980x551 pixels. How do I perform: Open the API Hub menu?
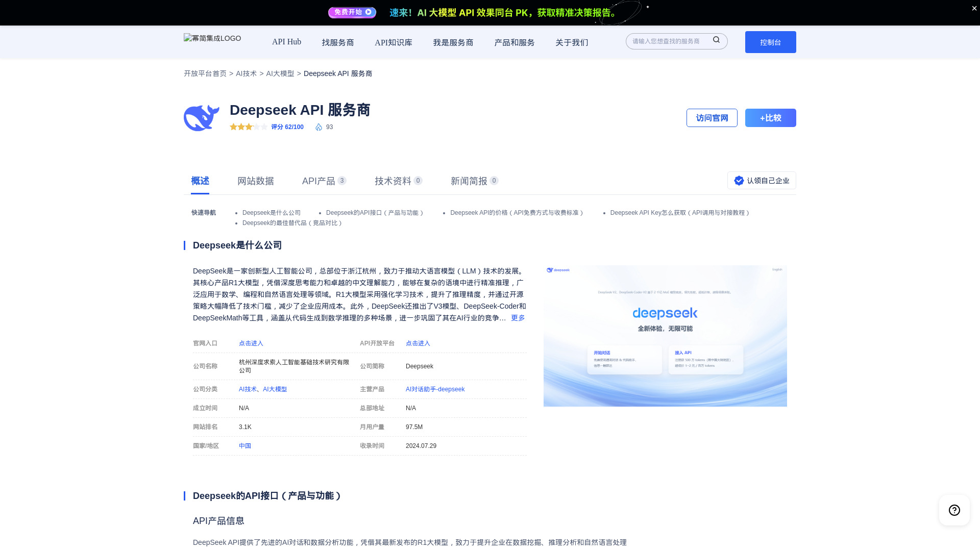pos(286,42)
